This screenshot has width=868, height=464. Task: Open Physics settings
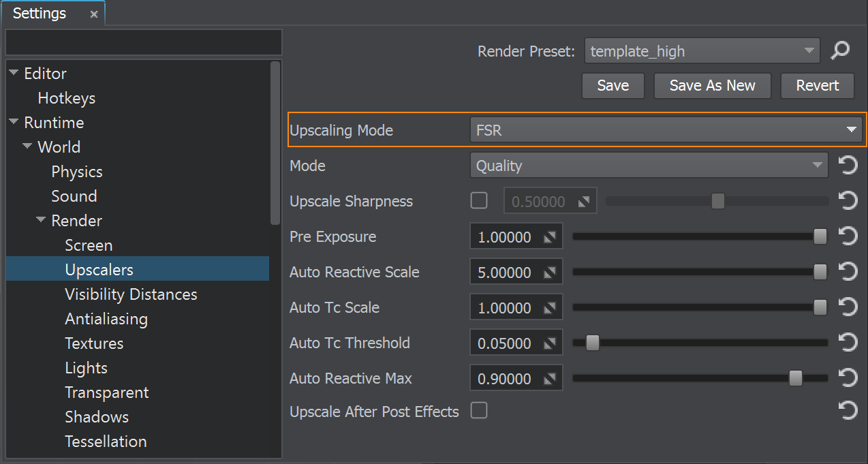point(77,172)
